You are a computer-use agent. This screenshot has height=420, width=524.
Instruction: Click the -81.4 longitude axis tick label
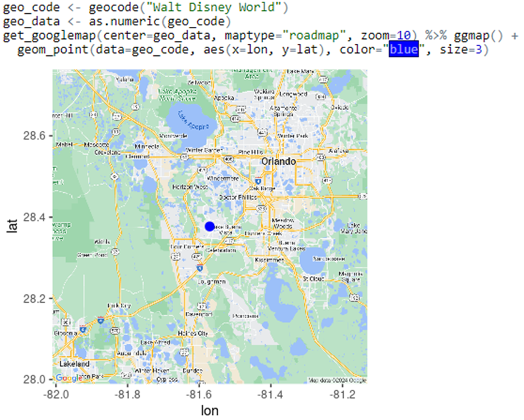click(270, 395)
